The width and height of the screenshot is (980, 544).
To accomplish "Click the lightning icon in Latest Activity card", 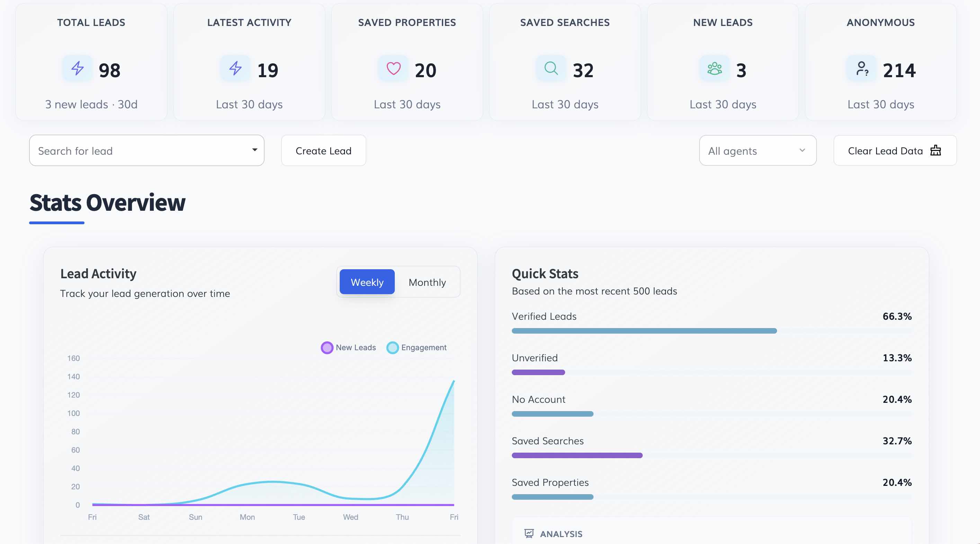I will (235, 69).
